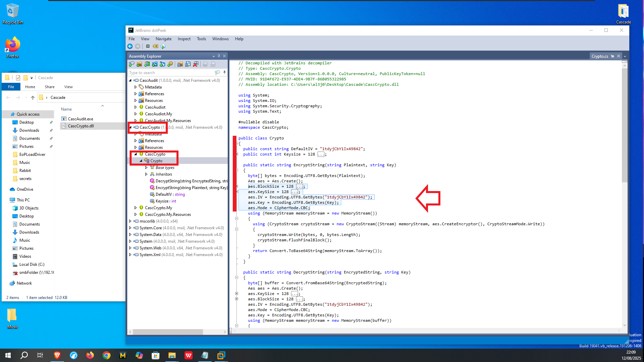Click the Open assembly icon in Assembly Explorer
644x362 pixels.
click(x=132, y=64)
